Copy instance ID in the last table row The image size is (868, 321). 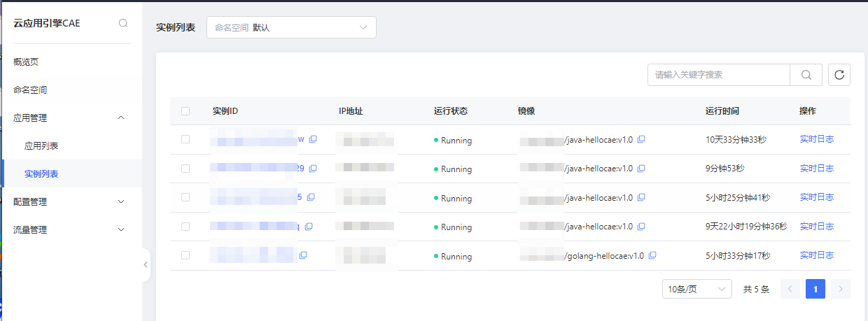click(x=303, y=256)
